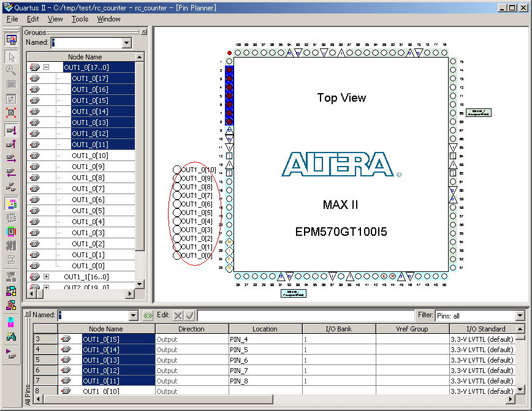Click the pin icon next to OUT1_0[10] in Groups
This screenshot has height=411, width=532.
pos(34,156)
